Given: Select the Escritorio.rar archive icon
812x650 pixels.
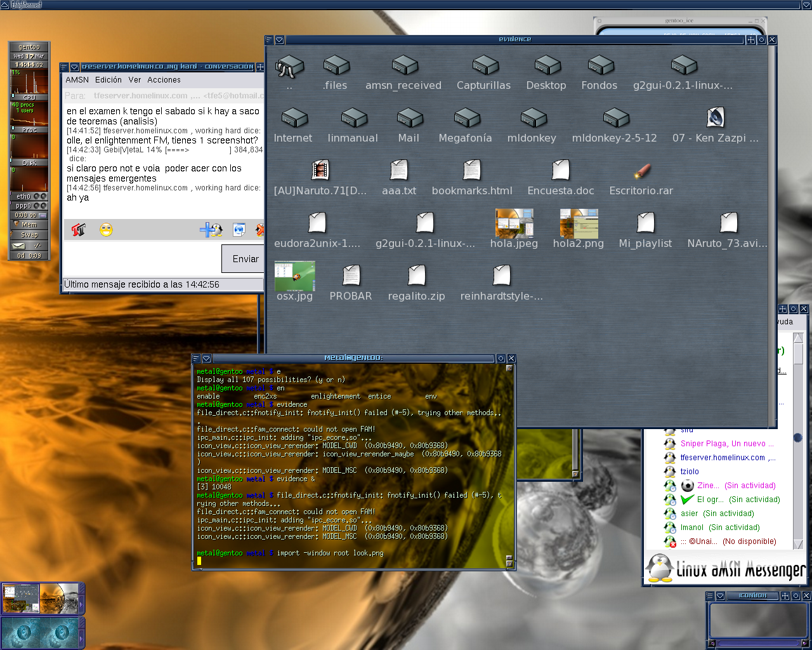Looking at the screenshot, I should [x=642, y=170].
